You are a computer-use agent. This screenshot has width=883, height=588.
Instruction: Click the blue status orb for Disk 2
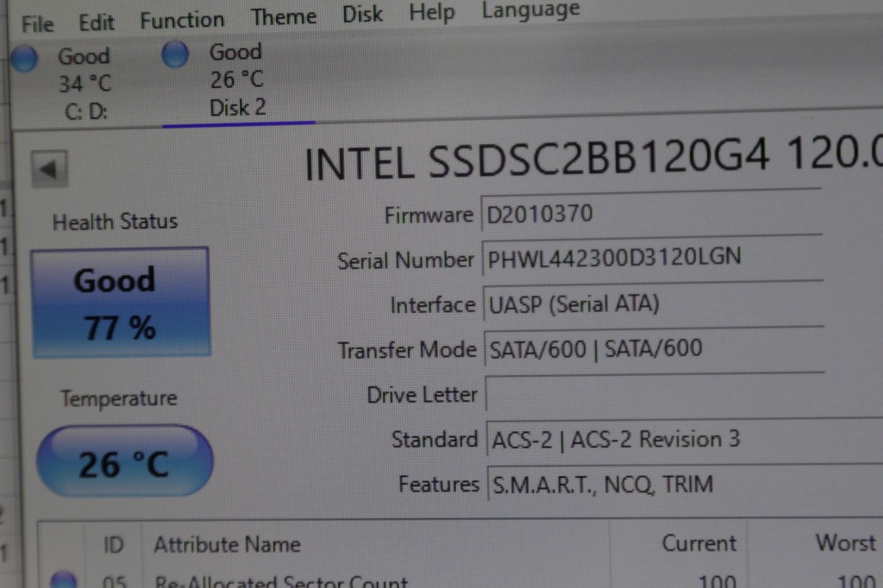(175, 55)
